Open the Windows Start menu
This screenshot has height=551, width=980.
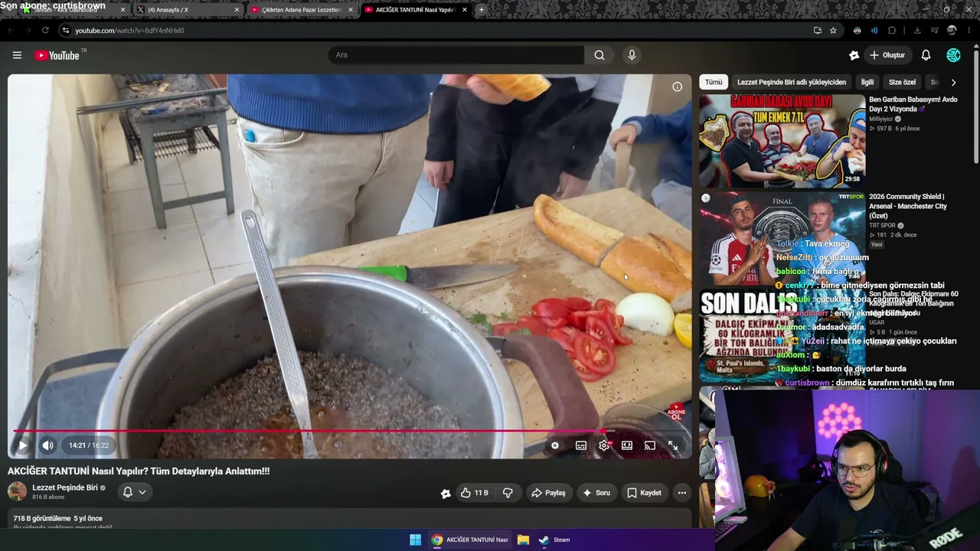pyautogui.click(x=415, y=540)
